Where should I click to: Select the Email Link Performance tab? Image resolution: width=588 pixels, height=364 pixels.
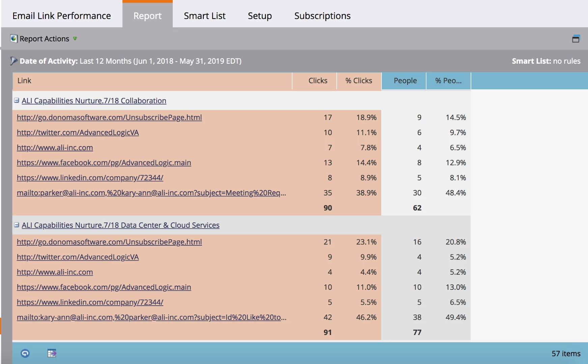tap(62, 16)
